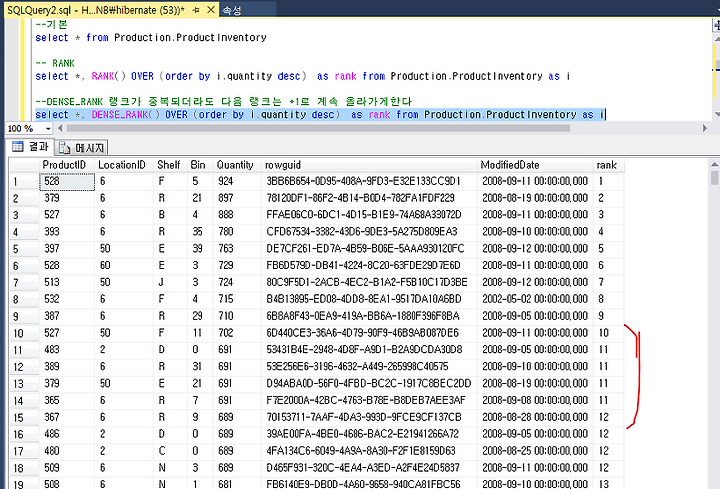Select the rank column header

608,165
